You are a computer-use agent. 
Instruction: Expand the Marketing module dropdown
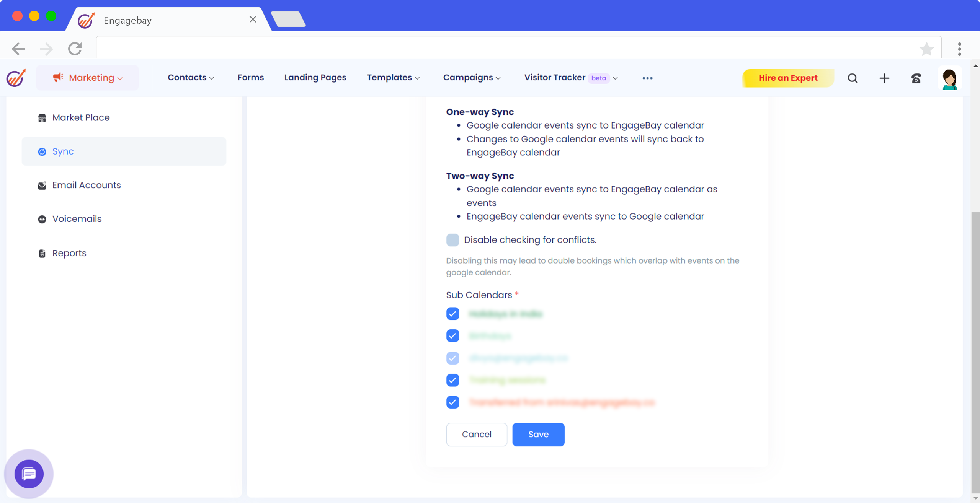pos(88,78)
